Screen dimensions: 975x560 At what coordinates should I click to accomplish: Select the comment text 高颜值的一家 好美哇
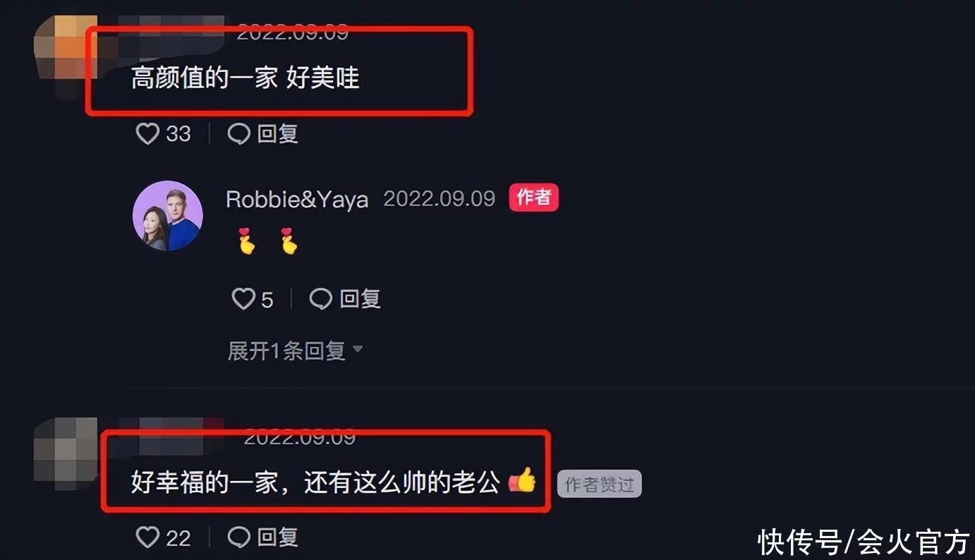coord(246,78)
